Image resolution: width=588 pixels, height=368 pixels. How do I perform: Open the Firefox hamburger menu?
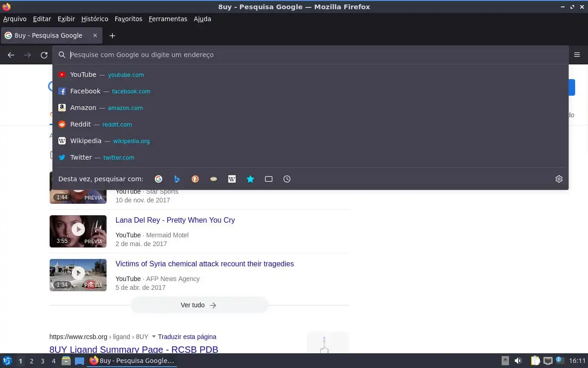(577, 55)
